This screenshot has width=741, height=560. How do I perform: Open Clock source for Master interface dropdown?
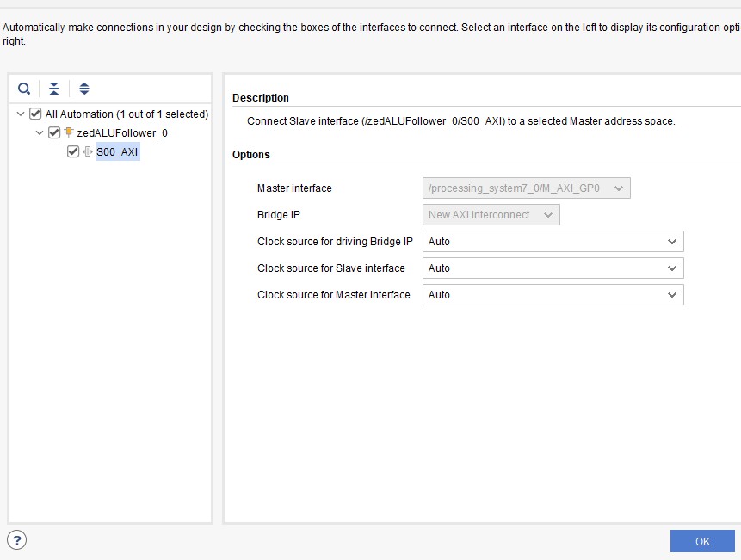pos(553,295)
